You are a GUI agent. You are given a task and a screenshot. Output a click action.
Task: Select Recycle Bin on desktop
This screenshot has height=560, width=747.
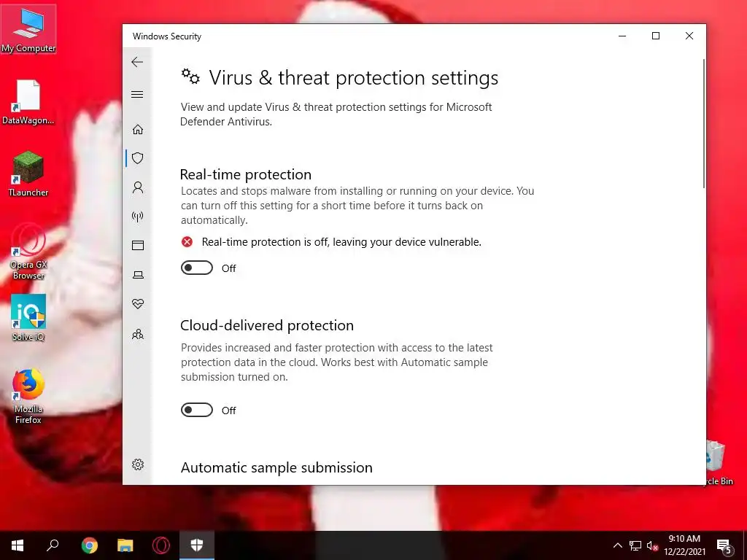(x=718, y=463)
